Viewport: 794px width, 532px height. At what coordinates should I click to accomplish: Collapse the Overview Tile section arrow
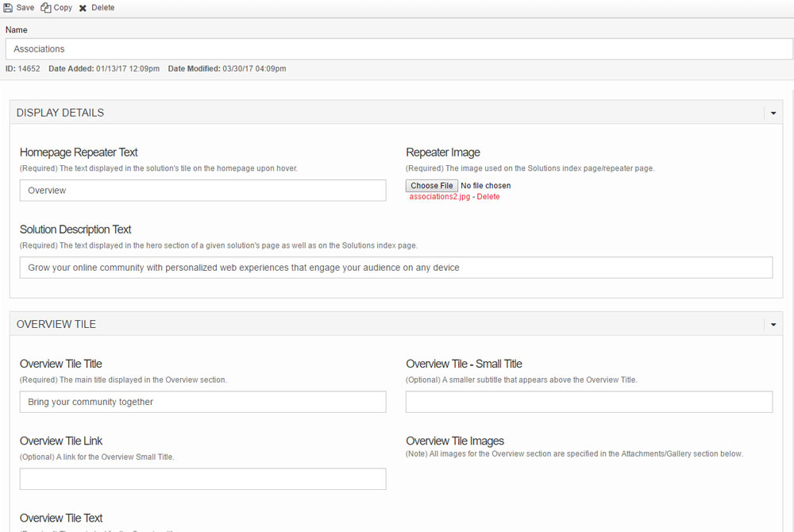point(773,325)
